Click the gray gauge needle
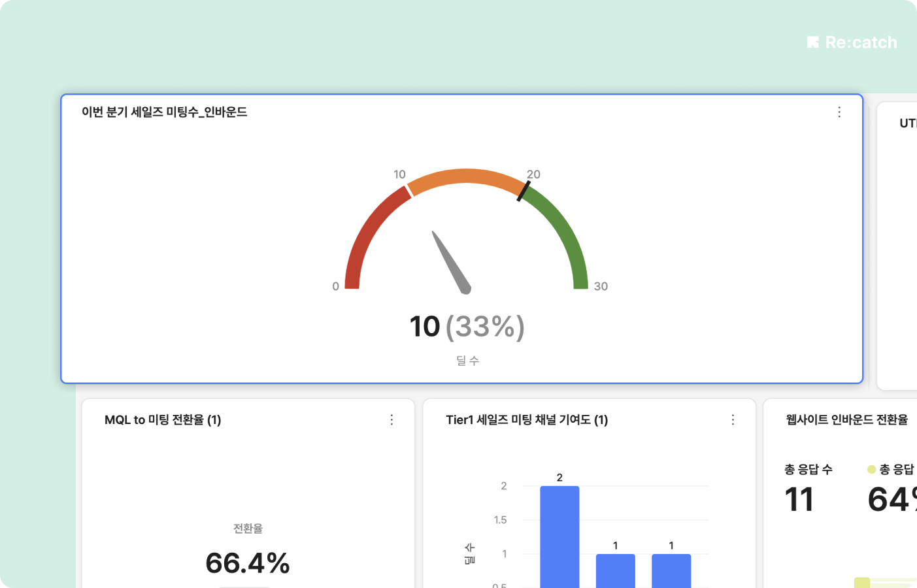 [451, 263]
